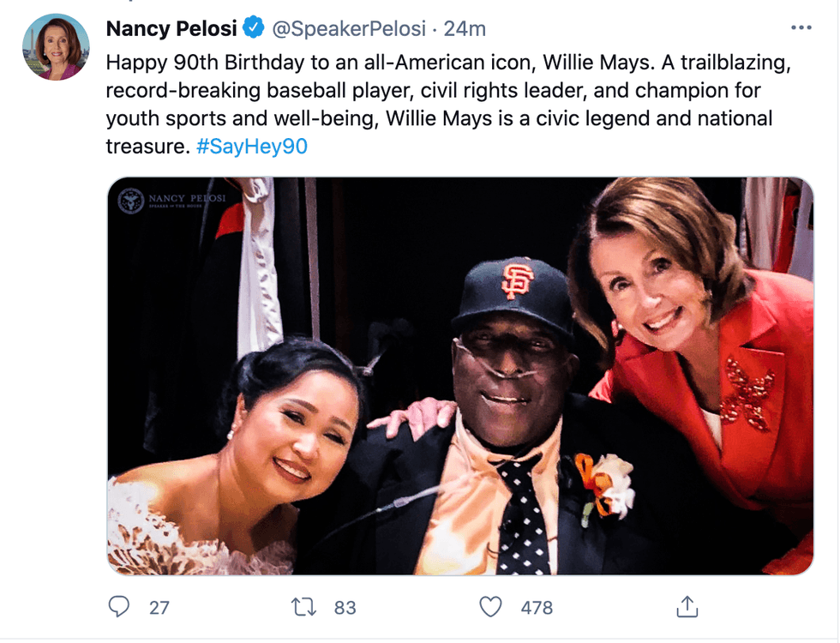Click the blue verified badge next to Nancy Pelosi
Image resolution: width=840 pixels, height=643 pixels.
[249, 28]
